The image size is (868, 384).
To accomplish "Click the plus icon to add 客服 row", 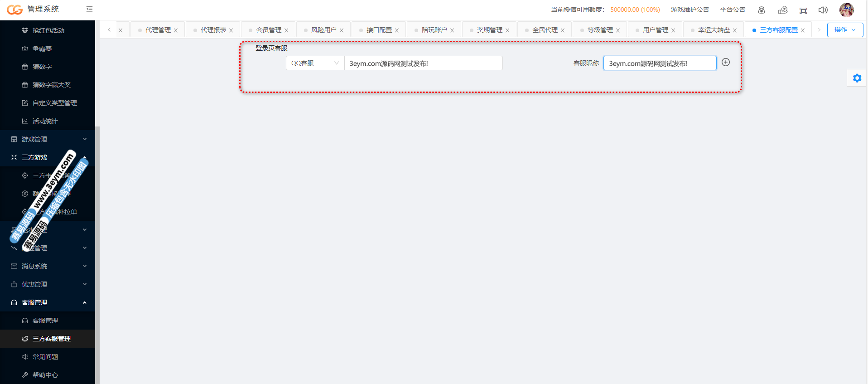I will click(726, 63).
